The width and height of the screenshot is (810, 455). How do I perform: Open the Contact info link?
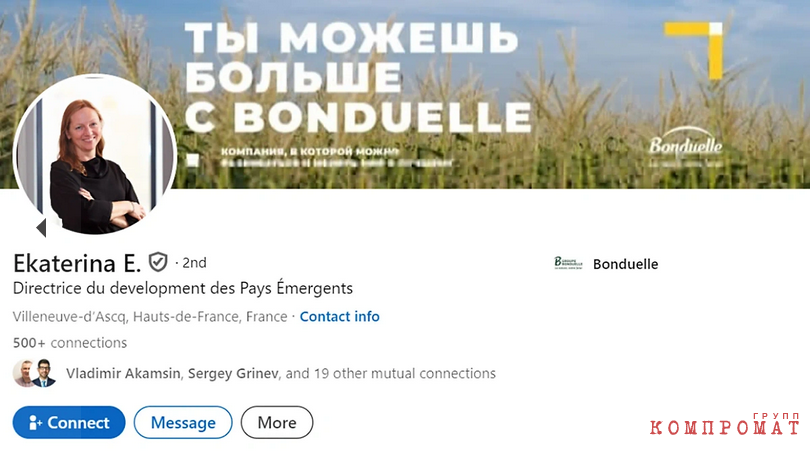tap(339, 317)
